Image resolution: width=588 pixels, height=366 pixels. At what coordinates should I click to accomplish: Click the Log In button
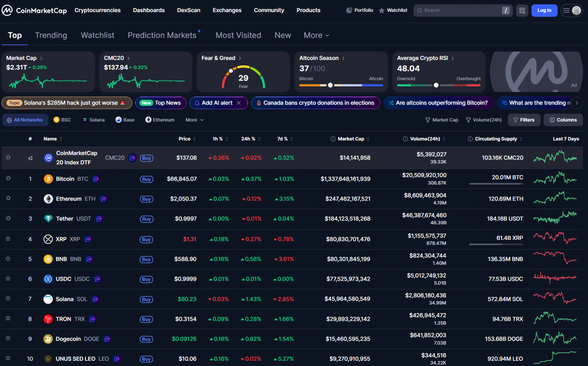[544, 10]
